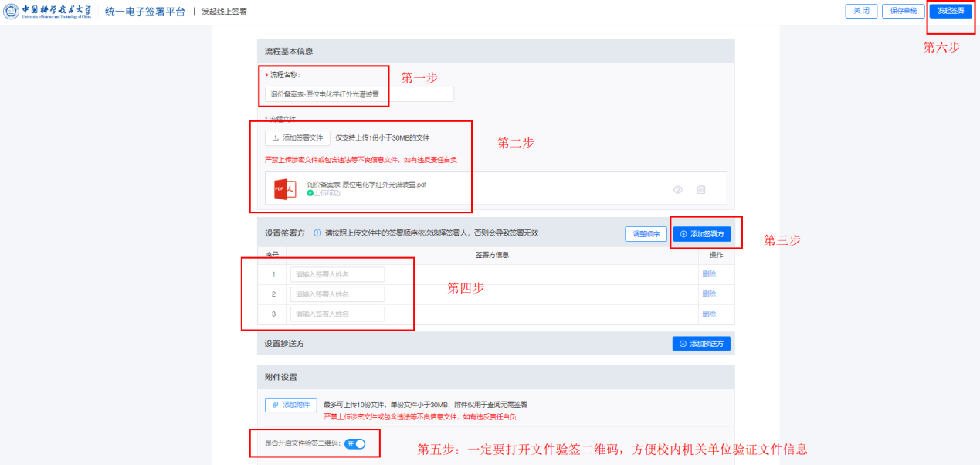Focus the 流程名称 text field
The image size is (980, 465).
click(x=359, y=94)
